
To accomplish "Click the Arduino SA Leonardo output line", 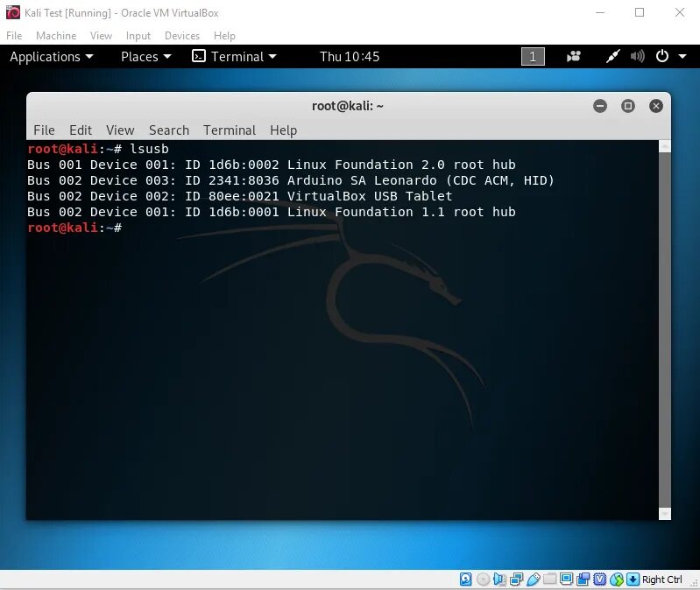I will tap(291, 180).
